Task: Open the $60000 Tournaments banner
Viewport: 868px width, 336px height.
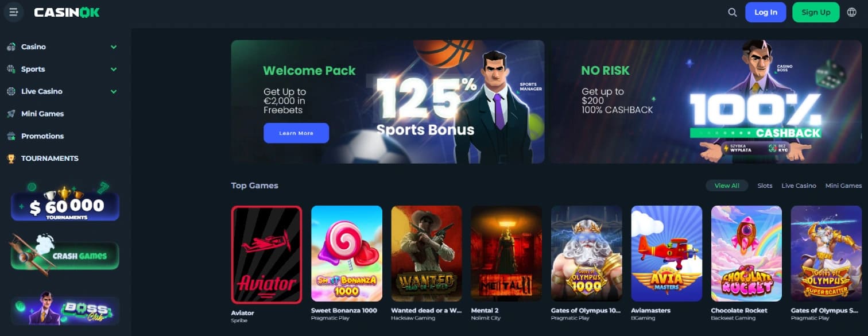Action: (65, 202)
